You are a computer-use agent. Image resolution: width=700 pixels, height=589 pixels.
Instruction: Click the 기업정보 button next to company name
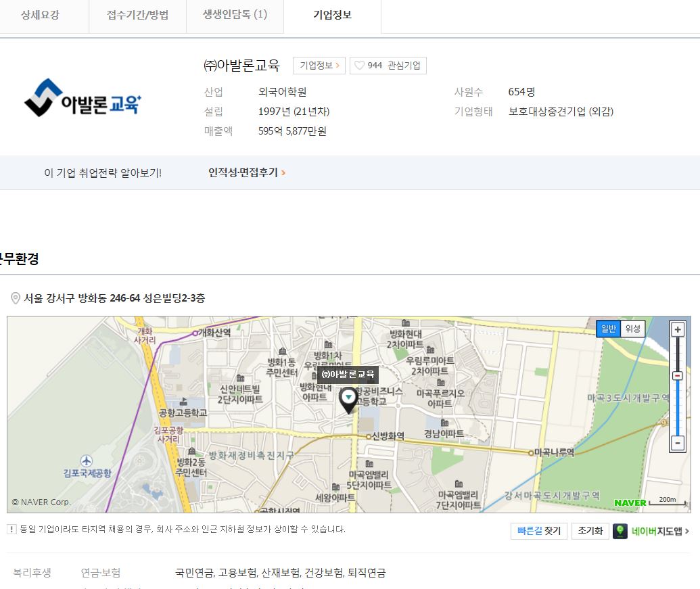319,66
